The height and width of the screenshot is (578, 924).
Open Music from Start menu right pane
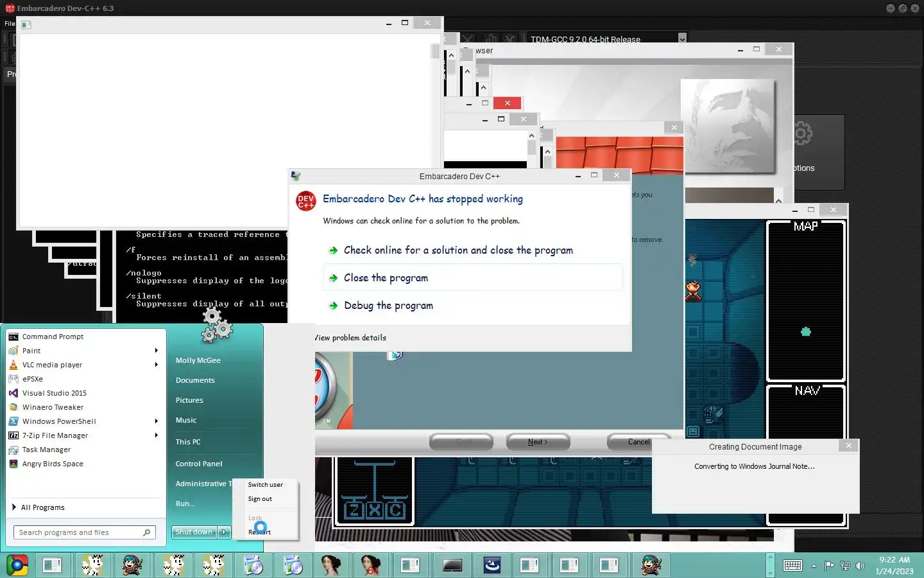pos(186,420)
